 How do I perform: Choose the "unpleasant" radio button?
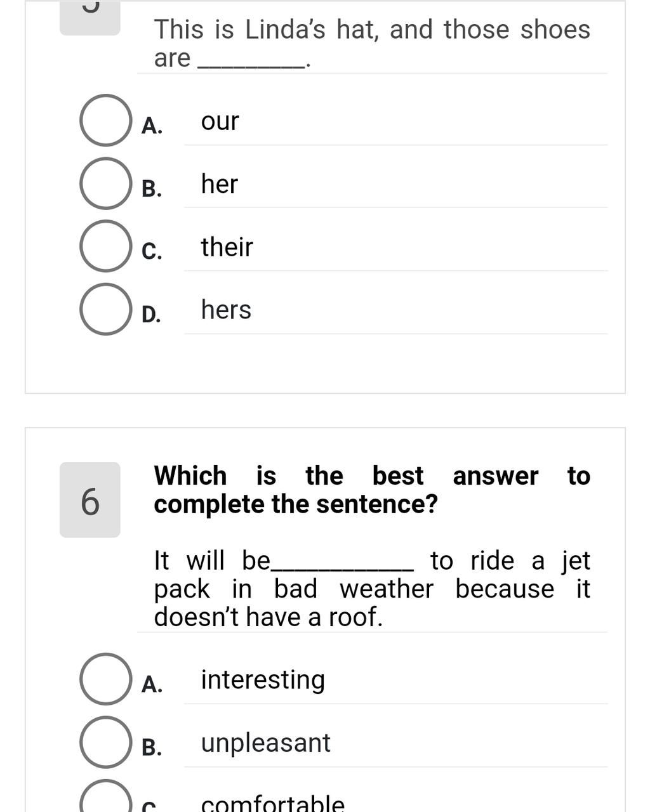click(x=105, y=742)
